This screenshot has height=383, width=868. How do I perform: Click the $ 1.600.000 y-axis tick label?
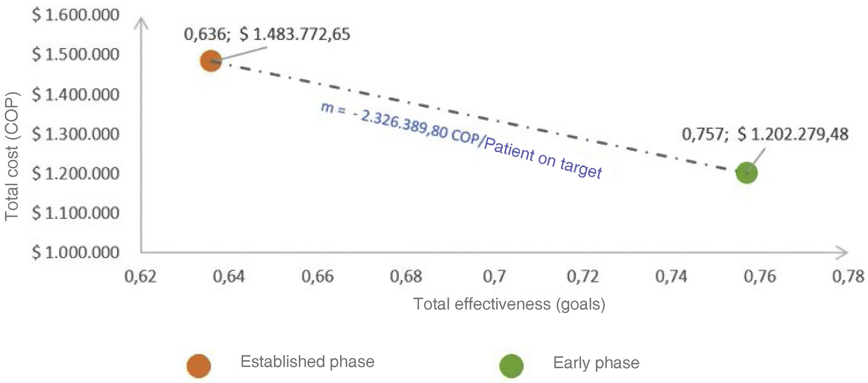point(75,15)
